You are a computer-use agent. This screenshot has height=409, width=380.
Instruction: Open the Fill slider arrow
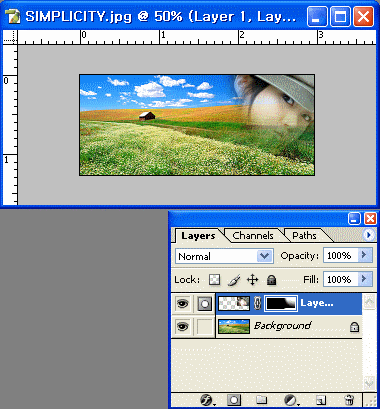coord(365,279)
